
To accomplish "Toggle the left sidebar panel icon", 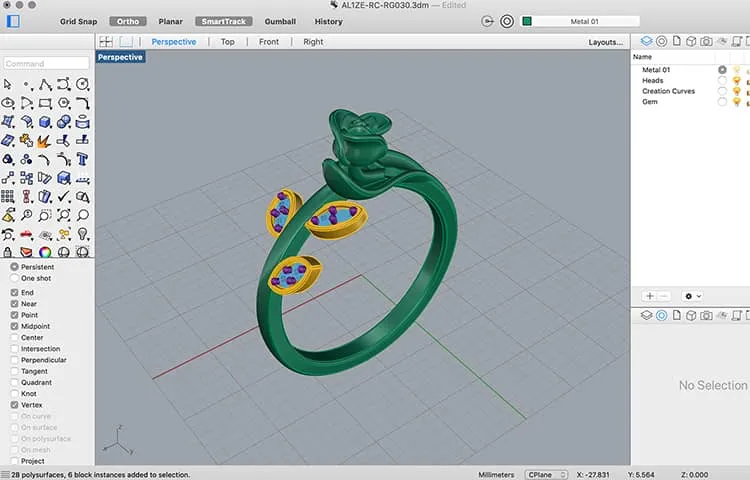I will click(x=13, y=21).
